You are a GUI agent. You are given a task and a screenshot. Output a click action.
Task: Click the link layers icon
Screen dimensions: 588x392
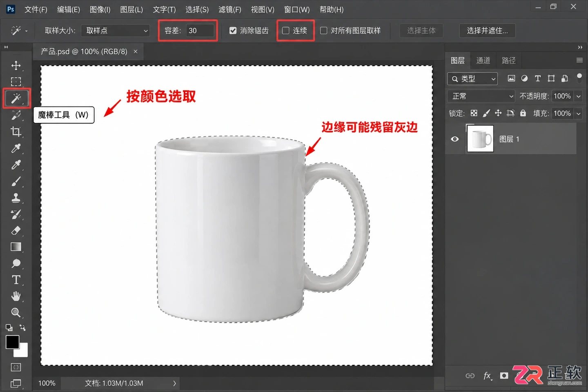click(x=470, y=376)
